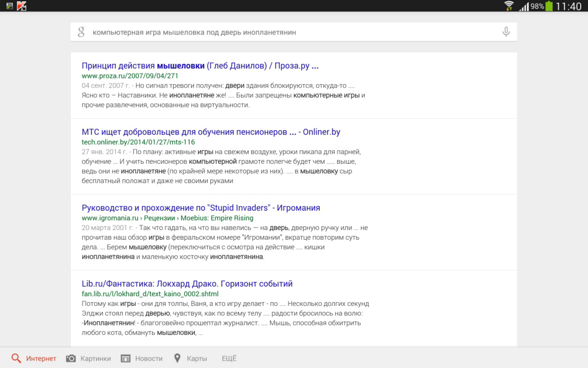
Task: Activate voice search microphone
Action: click(x=506, y=32)
